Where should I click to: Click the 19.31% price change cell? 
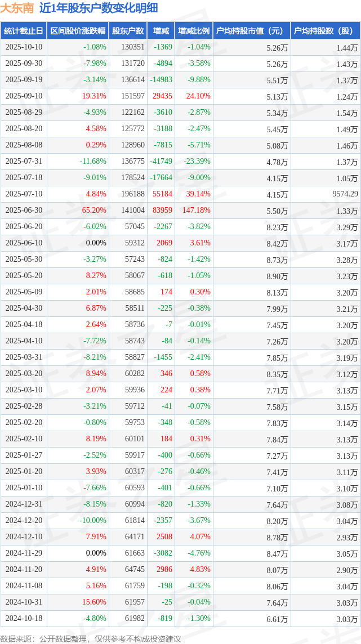pos(95,96)
